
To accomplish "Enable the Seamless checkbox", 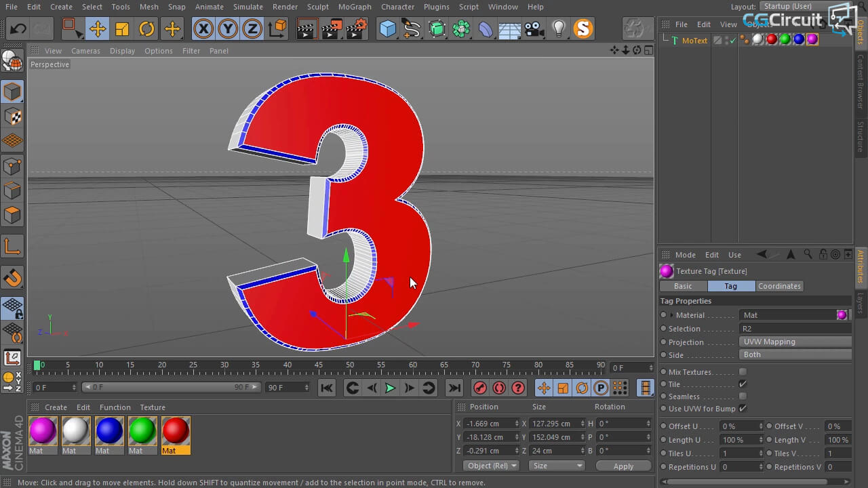I will 743,396.
